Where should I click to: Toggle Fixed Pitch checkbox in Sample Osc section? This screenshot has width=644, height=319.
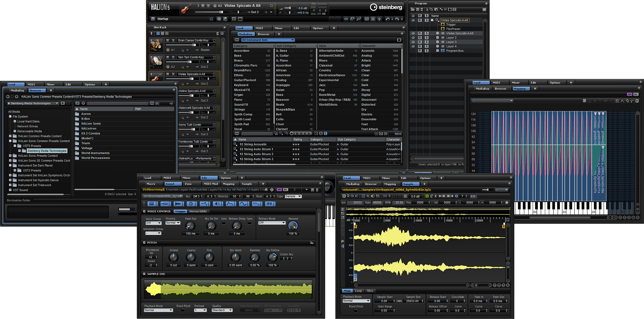click(183, 310)
